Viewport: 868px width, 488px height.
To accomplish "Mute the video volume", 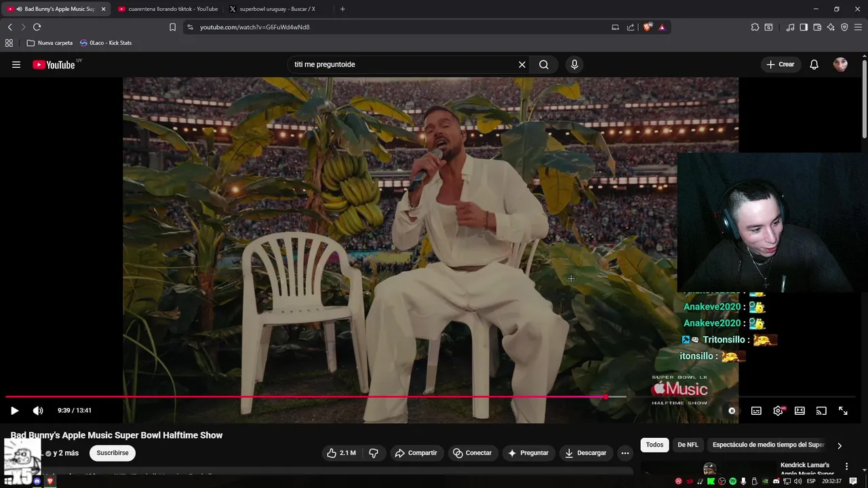I will 38,411.
